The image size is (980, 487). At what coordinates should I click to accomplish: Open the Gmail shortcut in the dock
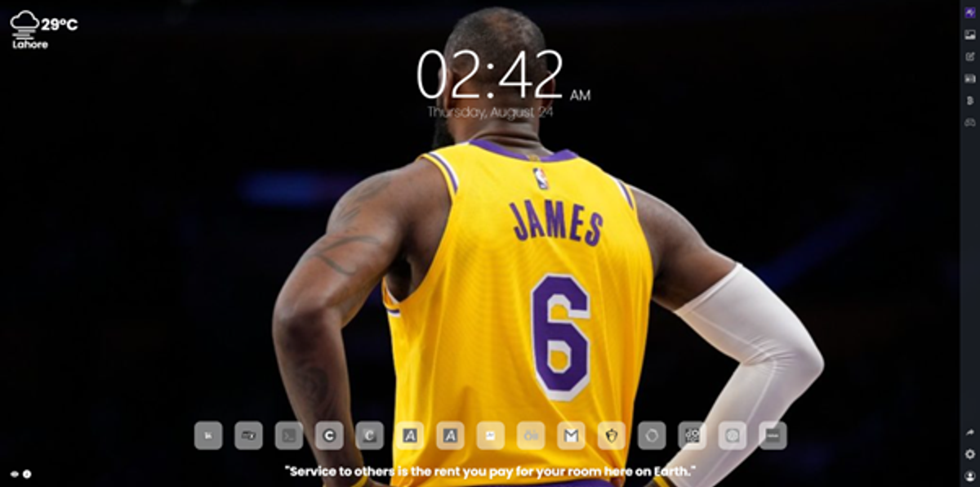coord(572,436)
